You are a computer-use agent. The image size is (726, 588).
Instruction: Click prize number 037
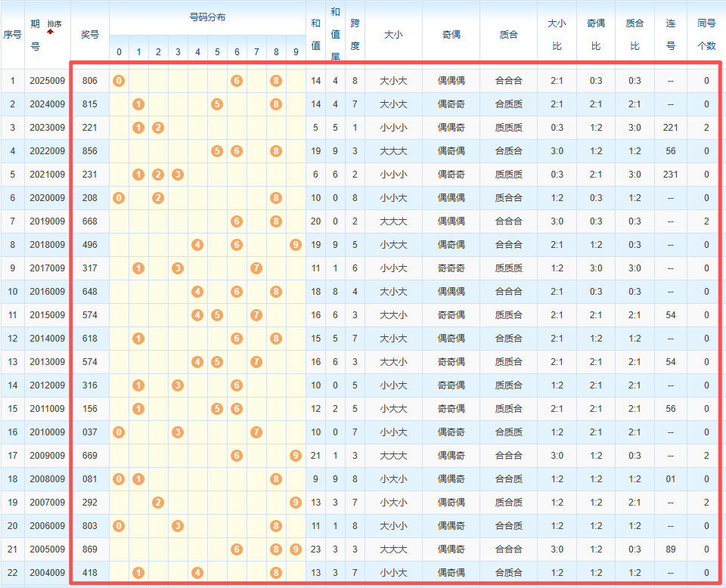click(x=90, y=432)
